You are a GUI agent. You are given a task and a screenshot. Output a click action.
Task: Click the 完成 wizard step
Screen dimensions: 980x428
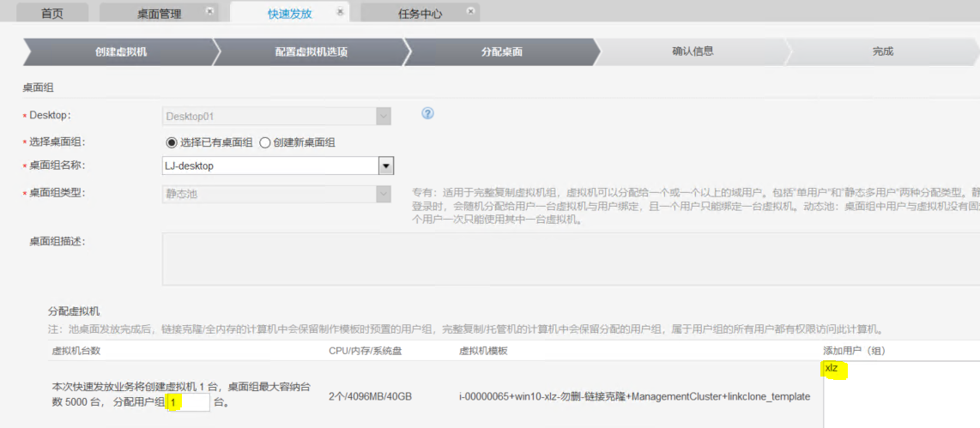click(x=882, y=51)
